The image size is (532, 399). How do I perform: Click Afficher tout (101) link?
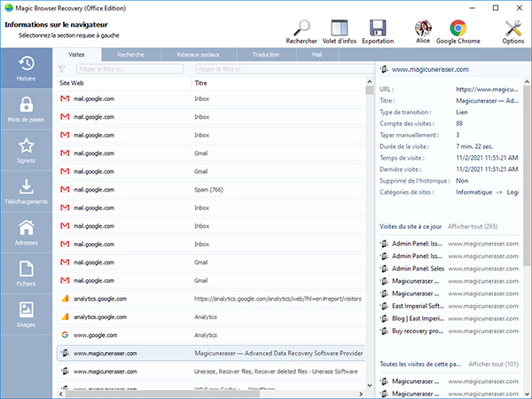coord(493,364)
